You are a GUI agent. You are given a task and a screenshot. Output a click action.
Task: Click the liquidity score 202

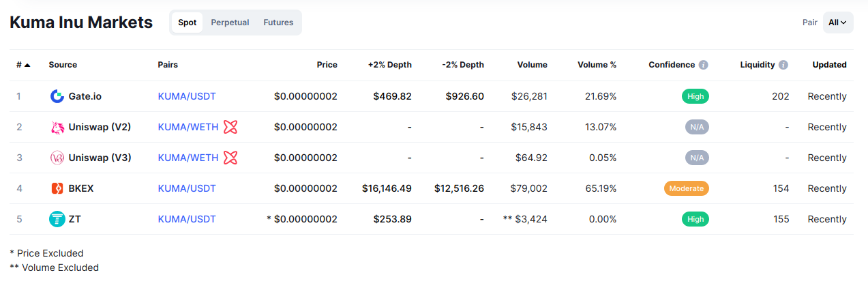(781, 96)
